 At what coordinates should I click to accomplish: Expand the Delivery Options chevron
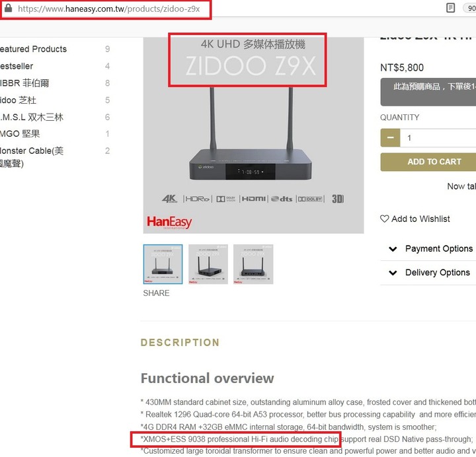pyautogui.click(x=393, y=273)
